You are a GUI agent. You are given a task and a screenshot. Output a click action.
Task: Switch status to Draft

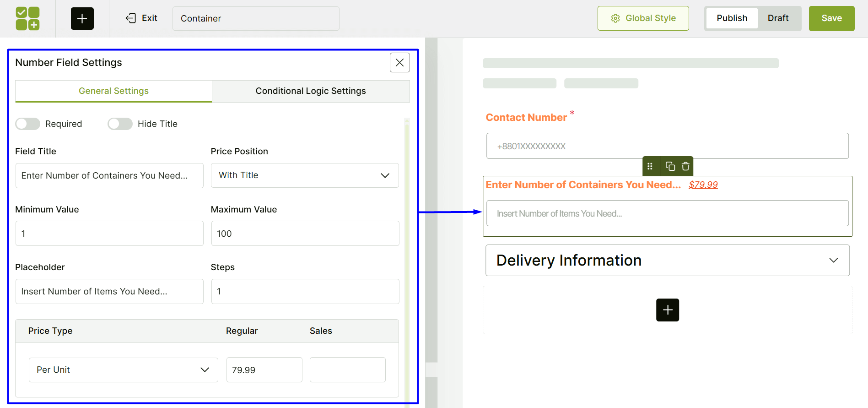[778, 18]
